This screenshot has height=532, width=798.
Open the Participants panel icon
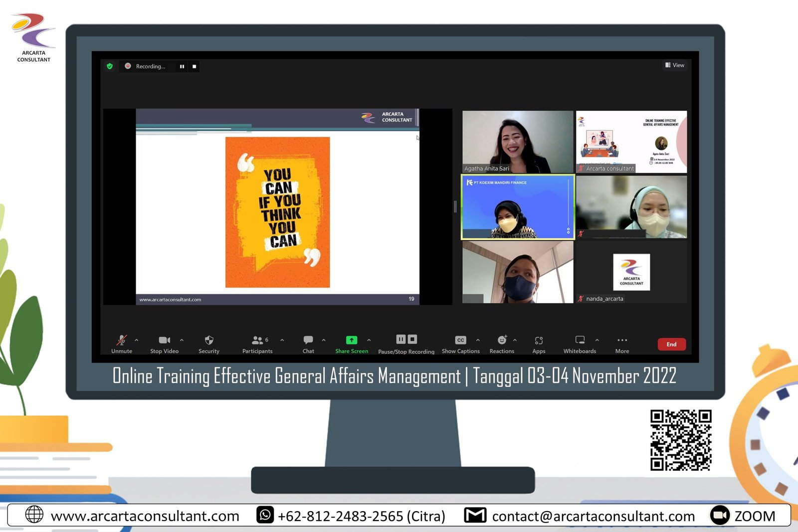pyautogui.click(x=257, y=341)
